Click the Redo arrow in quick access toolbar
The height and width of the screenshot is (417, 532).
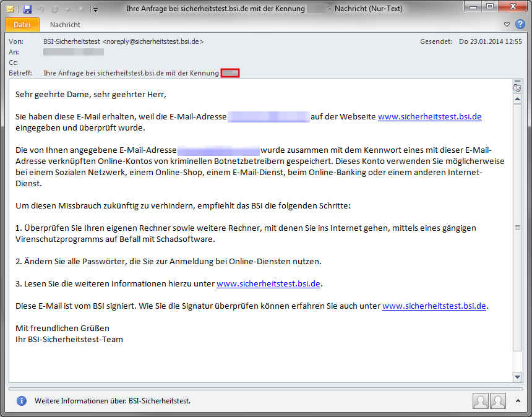point(54,9)
